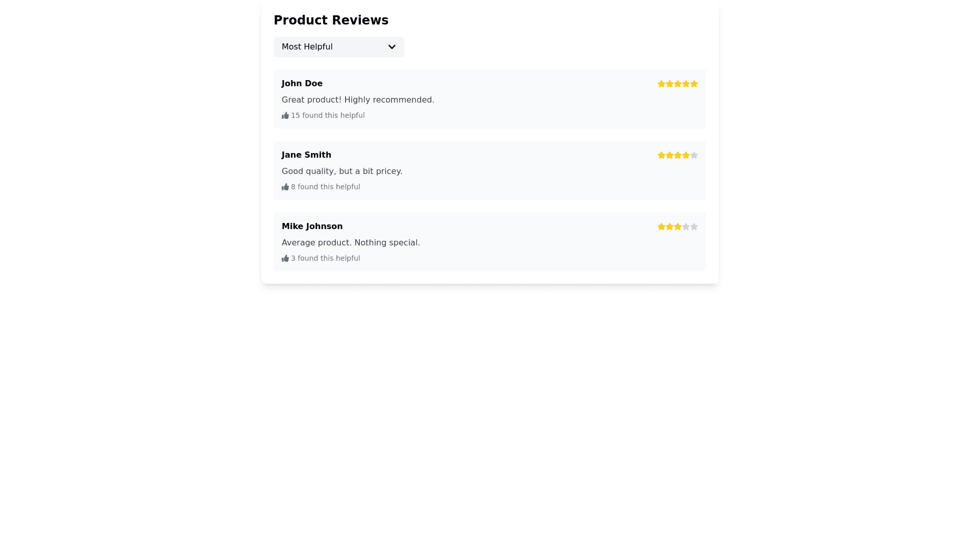Click "Great product! Highly recommended." review text

[x=358, y=100]
